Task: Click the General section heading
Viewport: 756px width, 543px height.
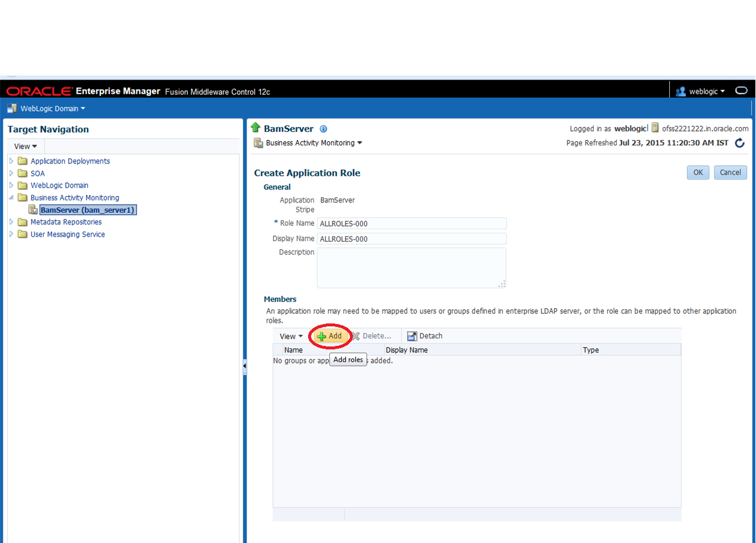Action: point(277,187)
